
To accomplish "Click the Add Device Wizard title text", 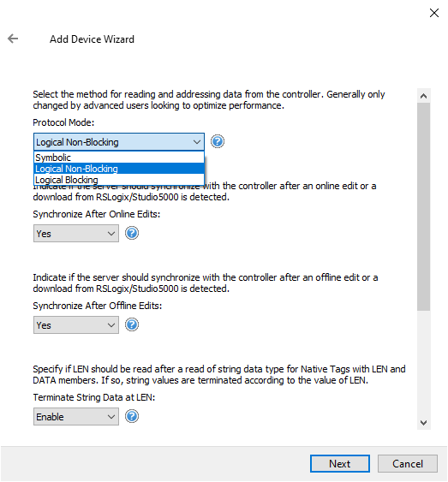I will point(92,39).
